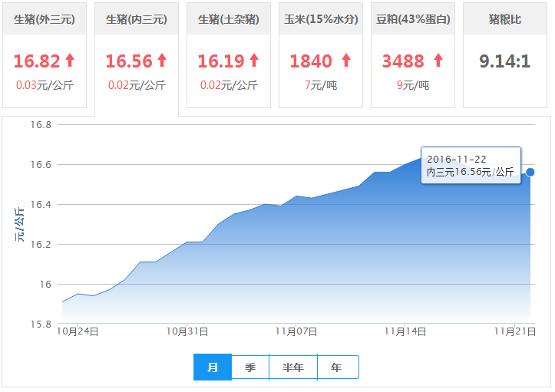The width and height of the screenshot is (555, 392).
Task: Select the 生猪(外三元) price tab
Action: click(x=45, y=55)
